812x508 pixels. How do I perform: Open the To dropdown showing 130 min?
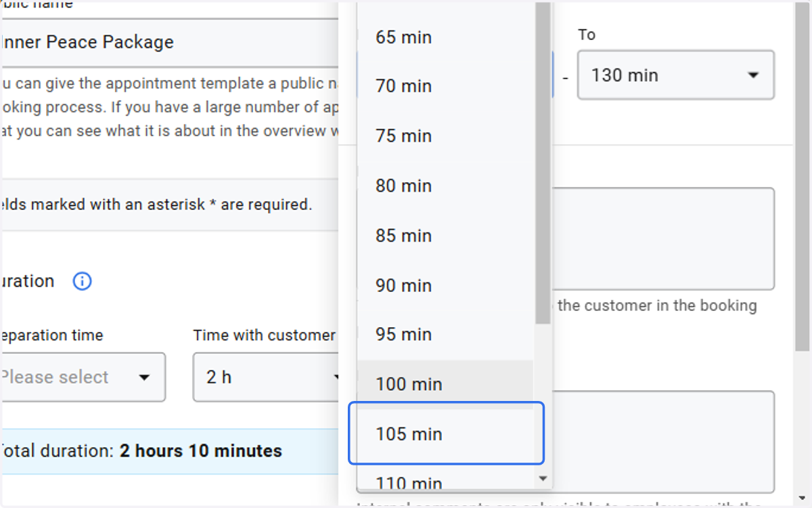675,75
